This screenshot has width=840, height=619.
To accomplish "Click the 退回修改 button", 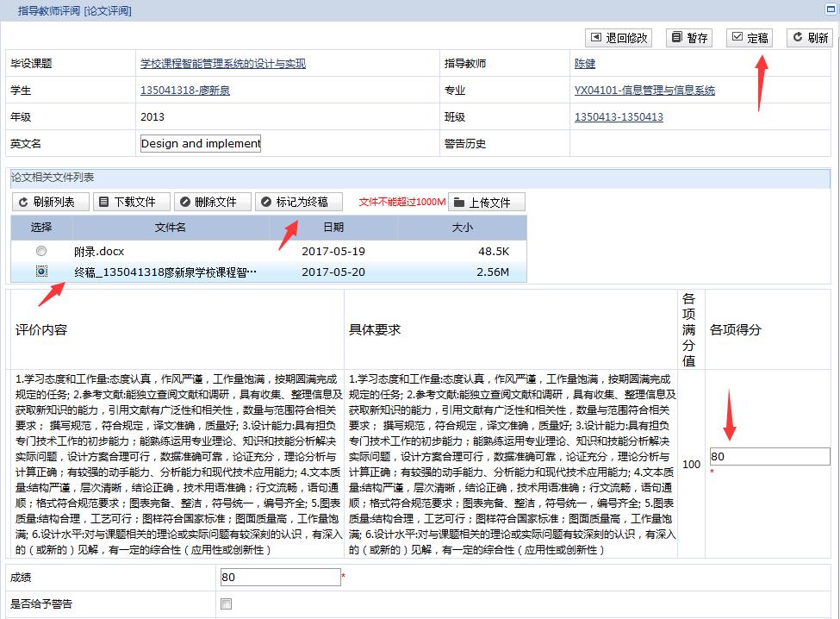I will (x=619, y=38).
